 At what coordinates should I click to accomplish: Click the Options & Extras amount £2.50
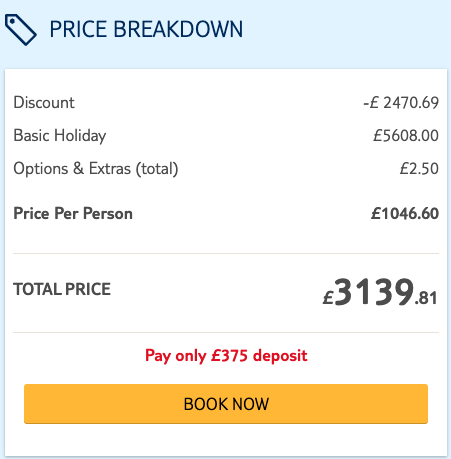(419, 168)
